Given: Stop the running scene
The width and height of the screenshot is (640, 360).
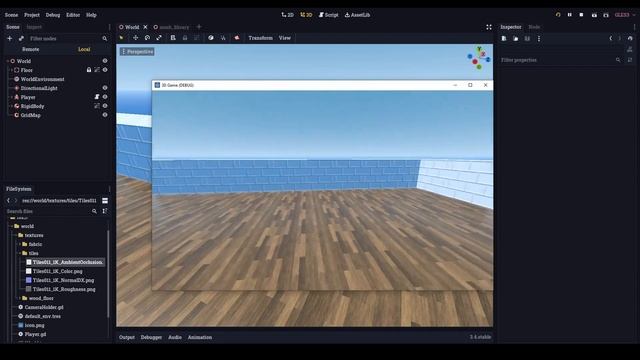Looking at the screenshot, I should point(581,15).
